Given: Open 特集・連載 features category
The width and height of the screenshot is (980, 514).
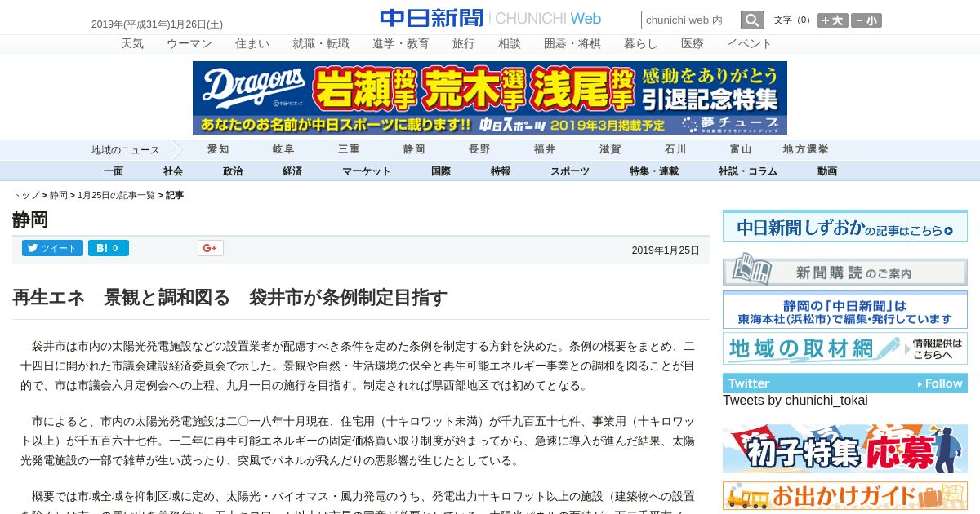Looking at the screenshot, I should coord(654,171).
